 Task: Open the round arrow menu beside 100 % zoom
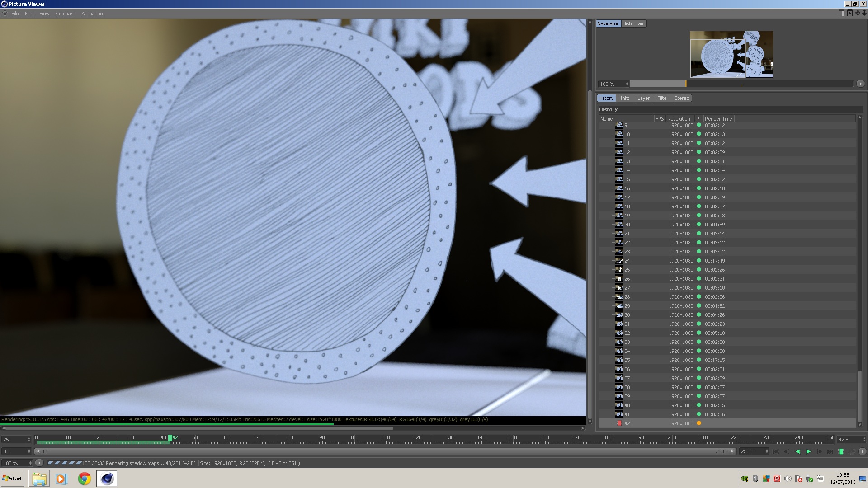(39, 463)
